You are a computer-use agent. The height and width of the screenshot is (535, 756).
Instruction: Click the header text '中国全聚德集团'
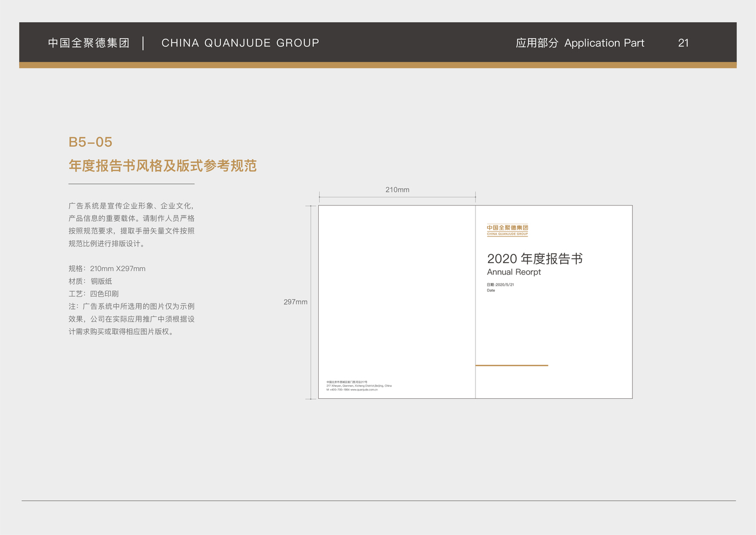(89, 43)
